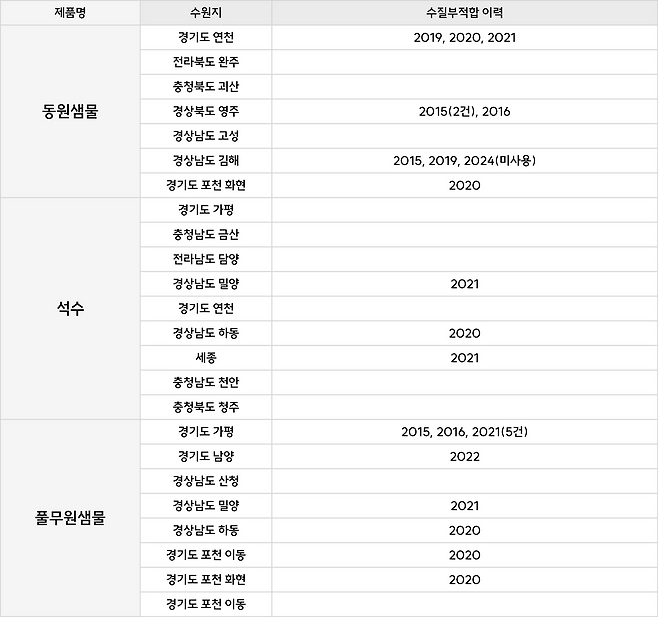Select the "2015(2건), 2016" history cell
Screen dimensions: 658x617
point(464,111)
